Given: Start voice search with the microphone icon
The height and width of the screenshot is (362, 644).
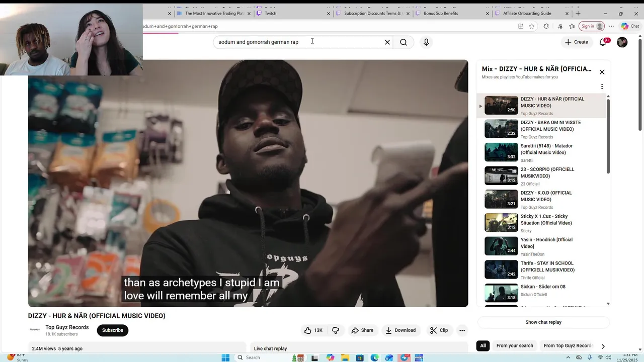Looking at the screenshot, I should [x=426, y=42].
